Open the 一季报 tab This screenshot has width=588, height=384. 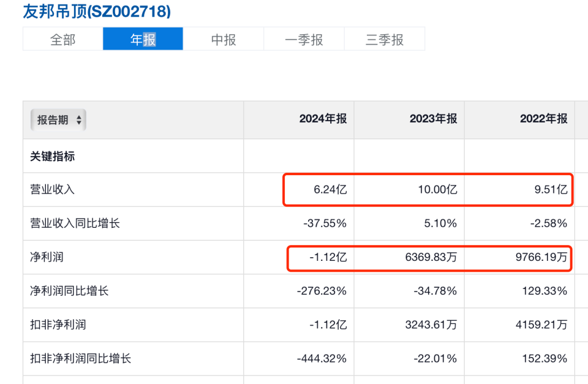point(304,40)
